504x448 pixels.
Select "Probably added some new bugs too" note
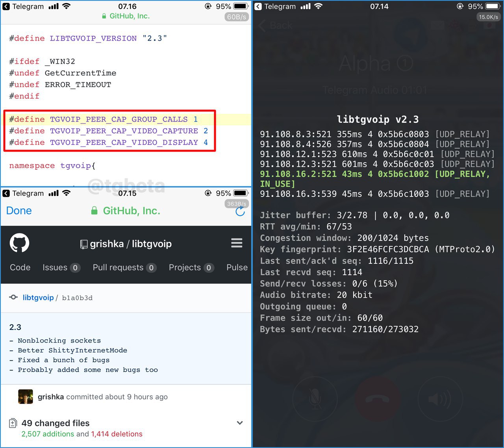(83, 370)
